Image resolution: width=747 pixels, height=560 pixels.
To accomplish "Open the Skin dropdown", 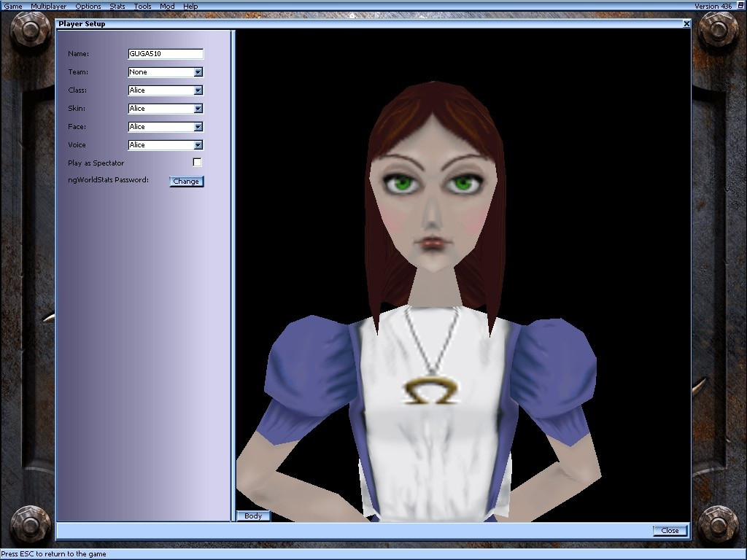I will 198,108.
